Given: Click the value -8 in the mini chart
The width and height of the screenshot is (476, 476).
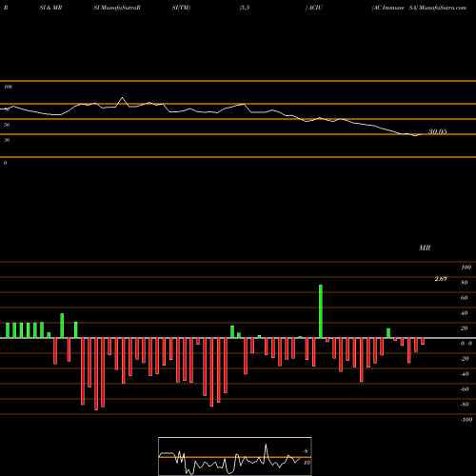Looking at the screenshot, I should click(306, 451).
